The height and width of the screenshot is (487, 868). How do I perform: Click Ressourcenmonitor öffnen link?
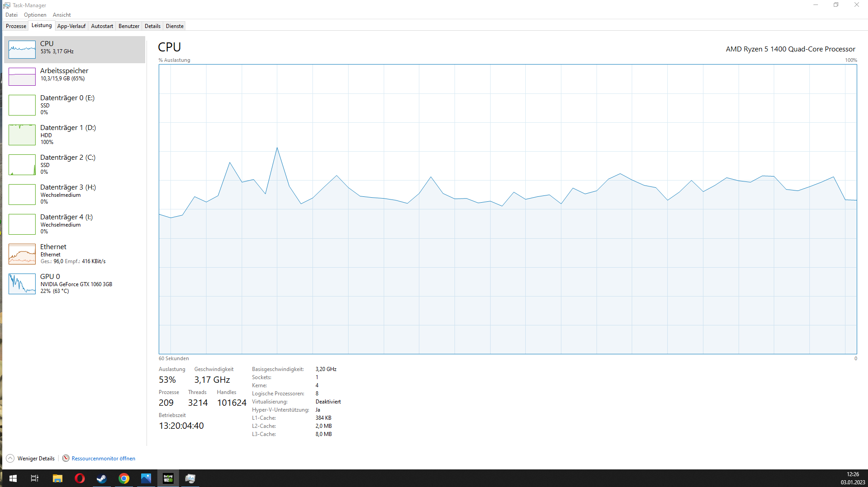(x=103, y=459)
